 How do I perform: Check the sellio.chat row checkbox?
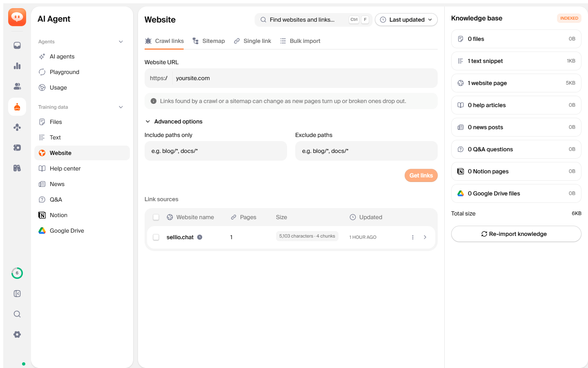(156, 237)
